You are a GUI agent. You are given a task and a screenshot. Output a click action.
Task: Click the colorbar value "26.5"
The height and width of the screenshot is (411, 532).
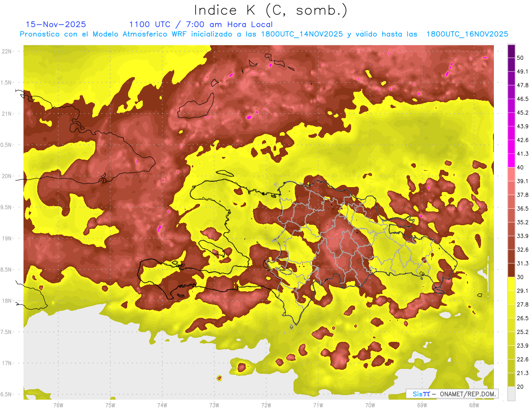[522, 318]
